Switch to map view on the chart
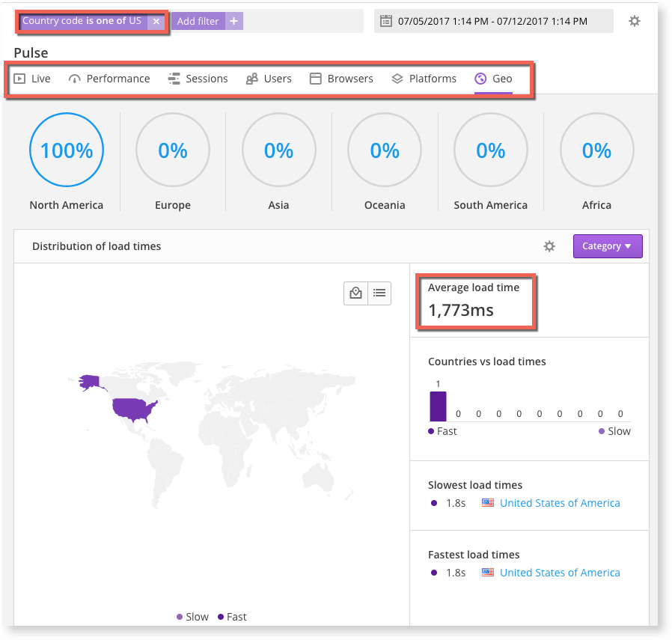672x640 pixels. point(355,293)
